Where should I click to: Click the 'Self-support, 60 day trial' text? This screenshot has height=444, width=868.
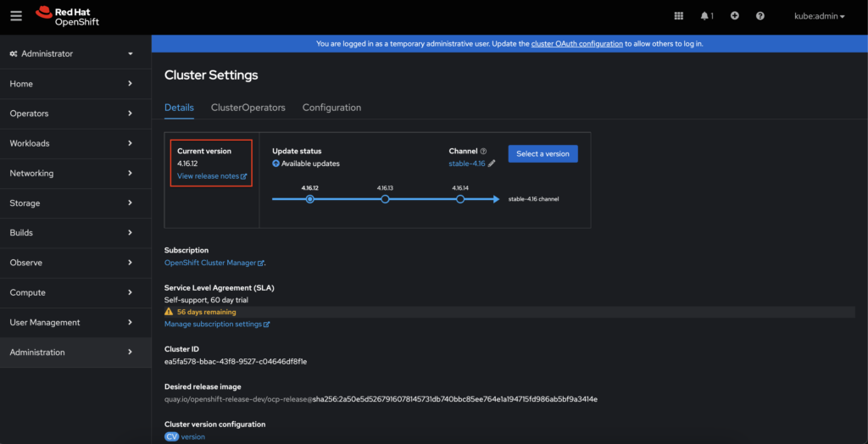[207, 300]
